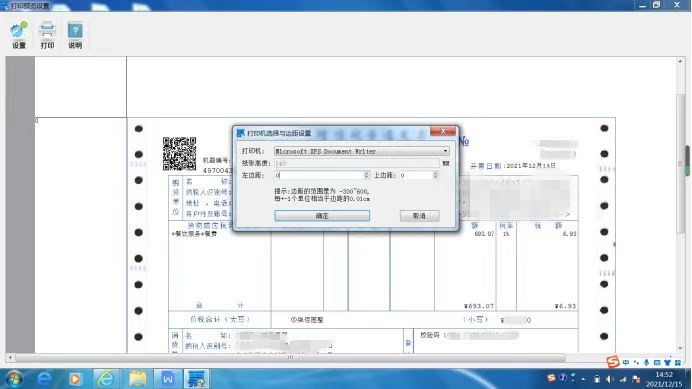Click the invoicing software taskbar icon

[x=196, y=379]
